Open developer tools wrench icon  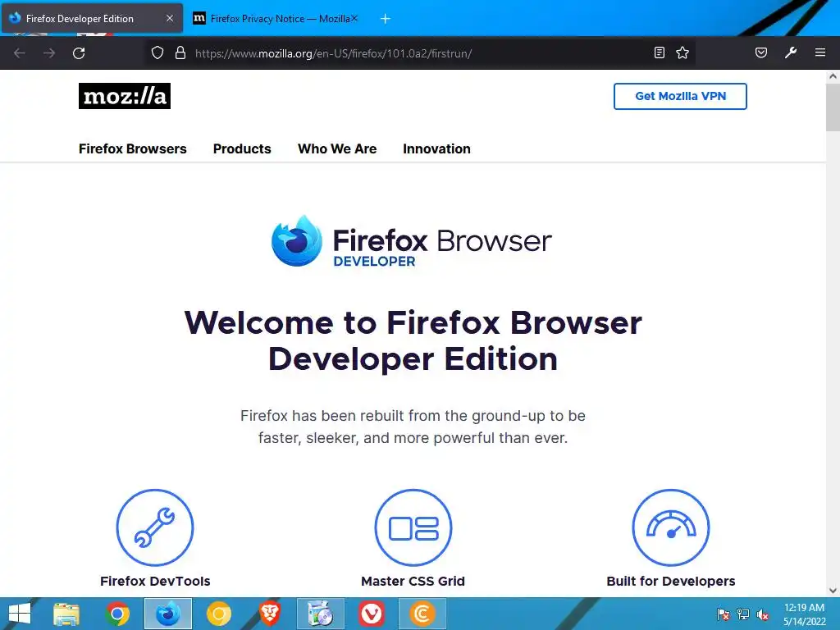pyautogui.click(x=791, y=52)
